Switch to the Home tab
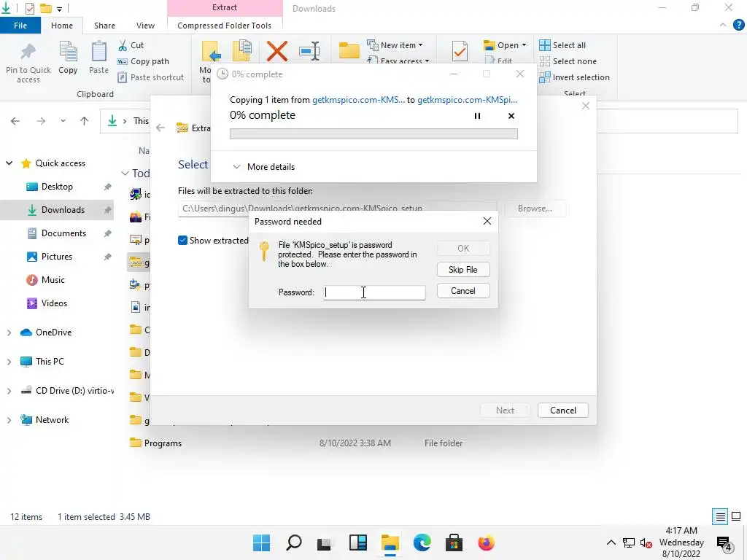 (62, 26)
